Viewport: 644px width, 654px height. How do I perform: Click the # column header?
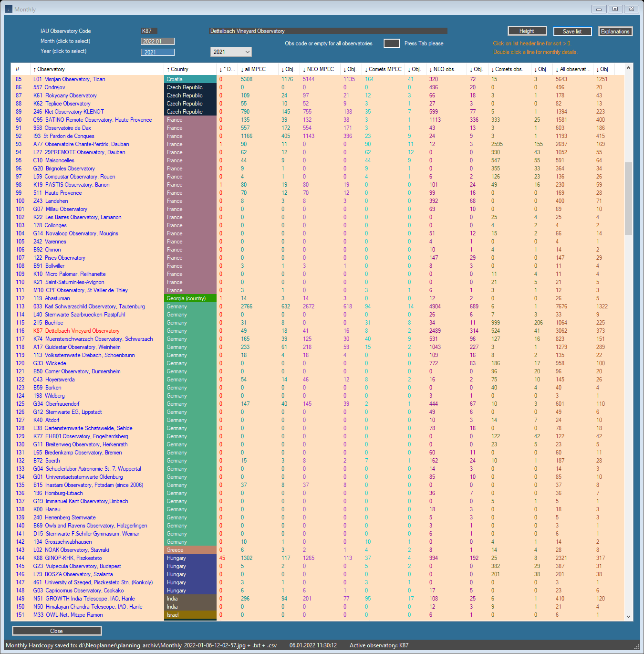[21, 69]
